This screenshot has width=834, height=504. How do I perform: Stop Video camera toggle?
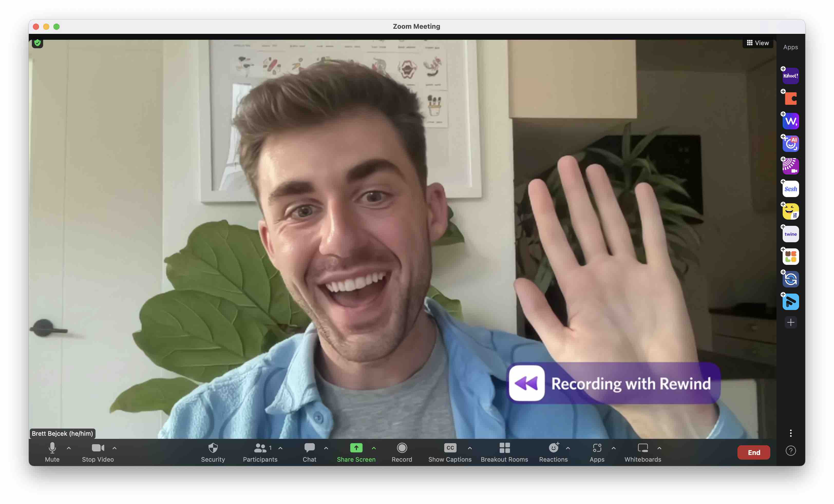pos(98,452)
